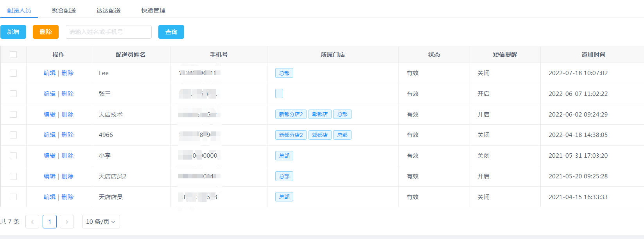
Task: Go to the previous page arrow
Action: (32, 222)
